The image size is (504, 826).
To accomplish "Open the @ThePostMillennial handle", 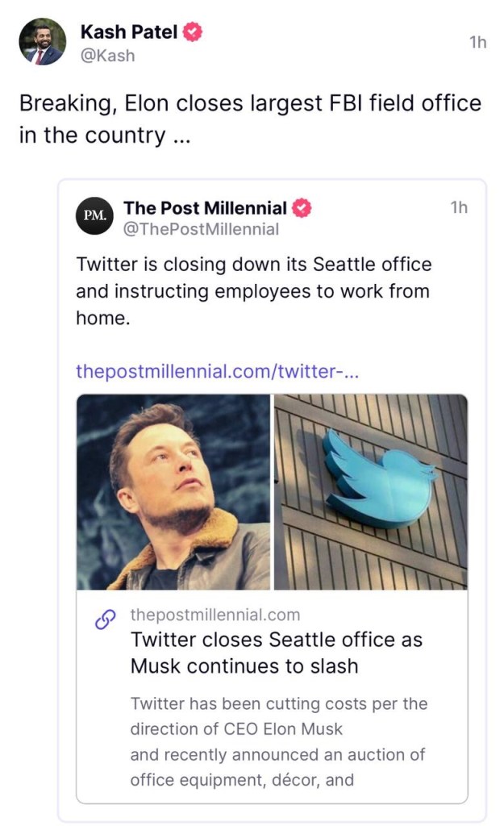I will (x=201, y=229).
